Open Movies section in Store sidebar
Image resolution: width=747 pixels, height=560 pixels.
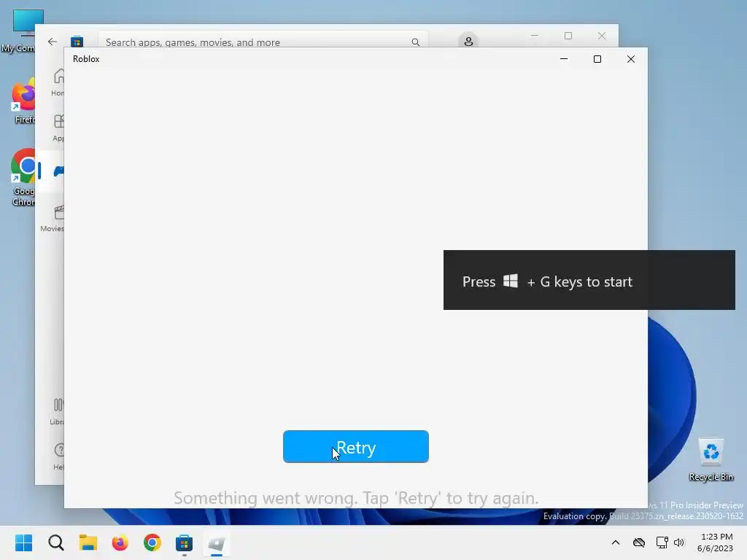[53, 218]
